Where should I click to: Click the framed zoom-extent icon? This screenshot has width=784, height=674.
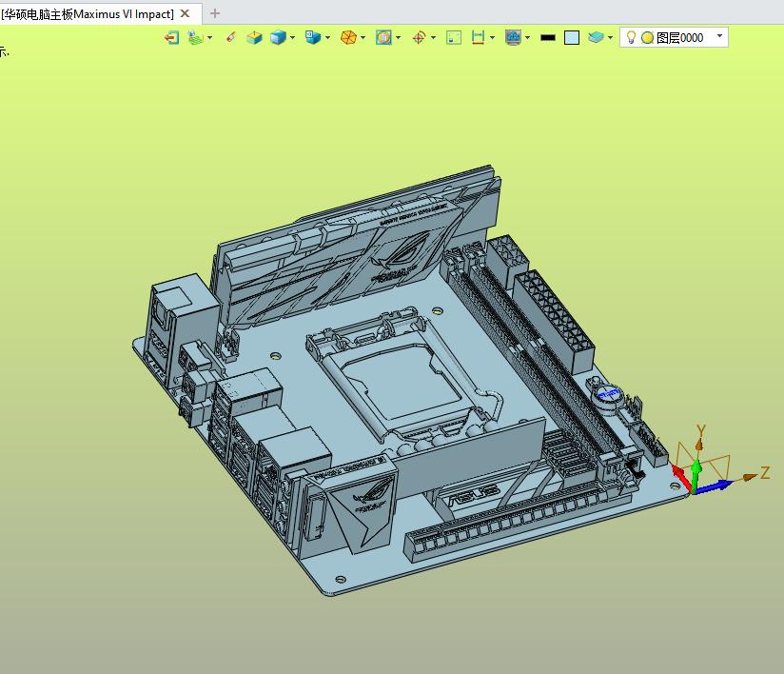tap(383, 37)
